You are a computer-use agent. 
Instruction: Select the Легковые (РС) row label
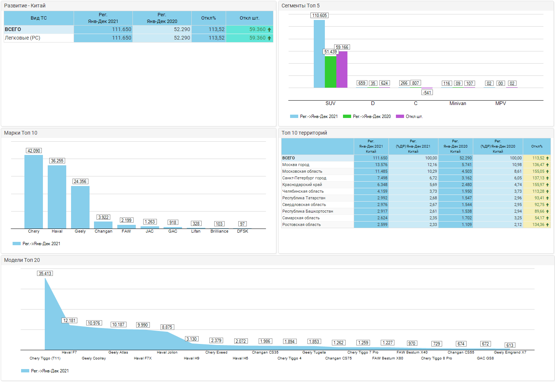point(23,38)
